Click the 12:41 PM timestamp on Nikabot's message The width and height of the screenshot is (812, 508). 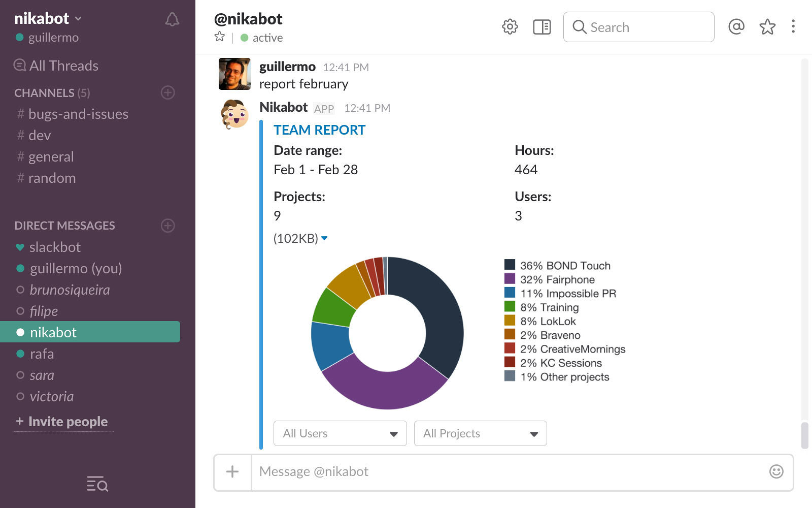point(367,108)
